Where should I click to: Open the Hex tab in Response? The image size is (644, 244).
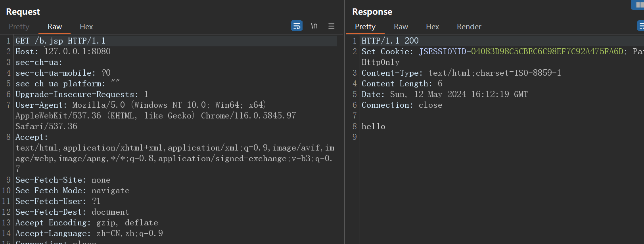point(432,27)
